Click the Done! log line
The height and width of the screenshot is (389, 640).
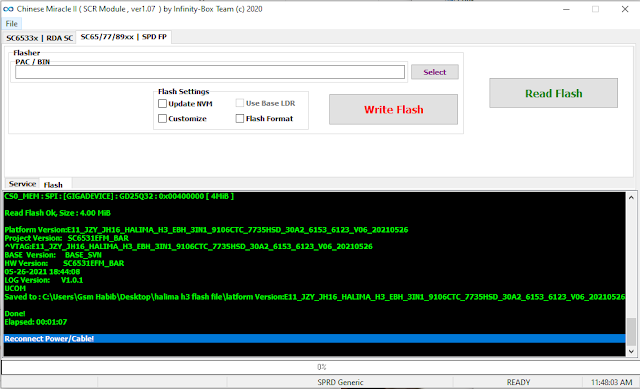(15, 313)
